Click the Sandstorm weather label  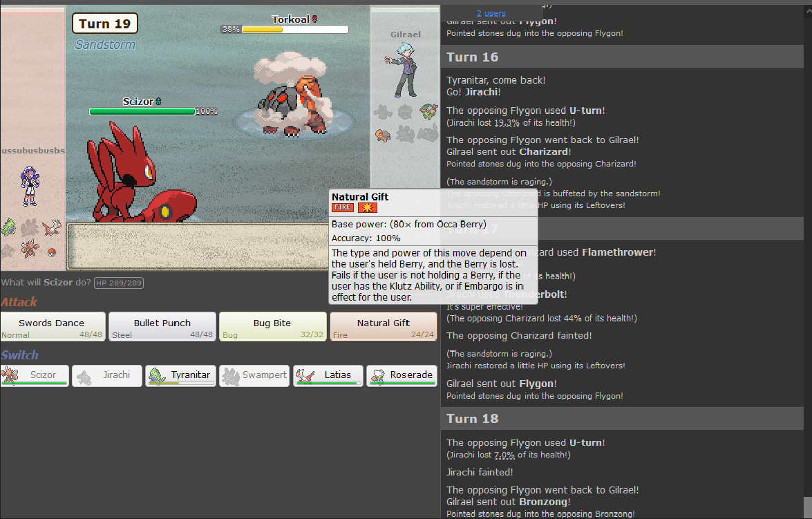tap(105, 44)
